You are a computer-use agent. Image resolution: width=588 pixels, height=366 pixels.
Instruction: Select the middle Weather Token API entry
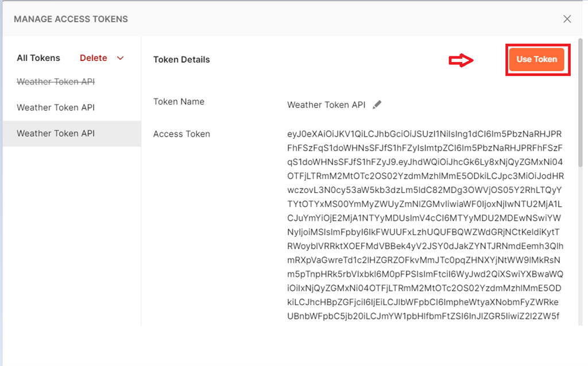pos(56,107)
